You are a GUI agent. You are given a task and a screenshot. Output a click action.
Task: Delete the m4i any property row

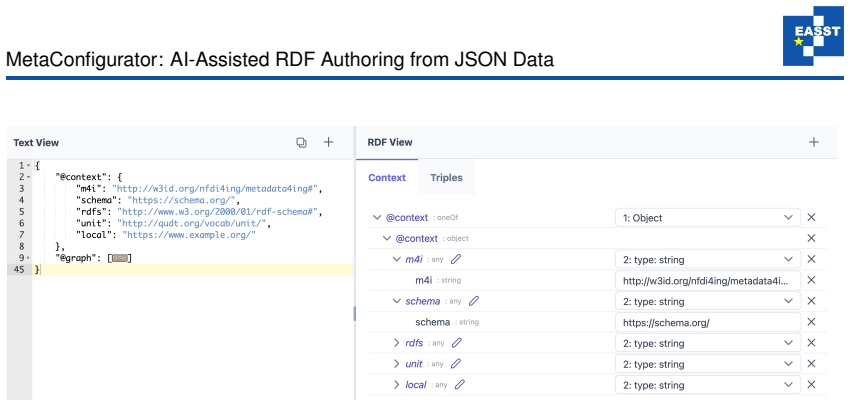click(x=812, y=259)
